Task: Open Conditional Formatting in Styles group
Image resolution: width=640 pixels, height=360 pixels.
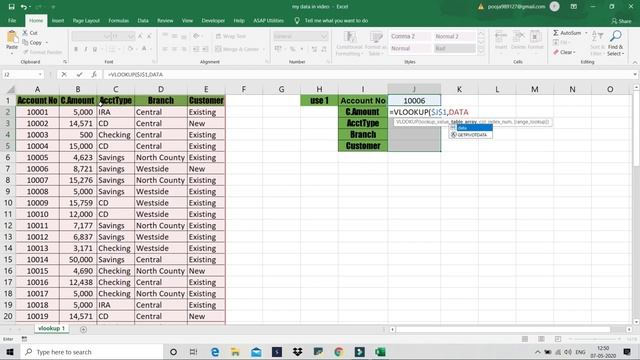Action: [x=350, y=43]
